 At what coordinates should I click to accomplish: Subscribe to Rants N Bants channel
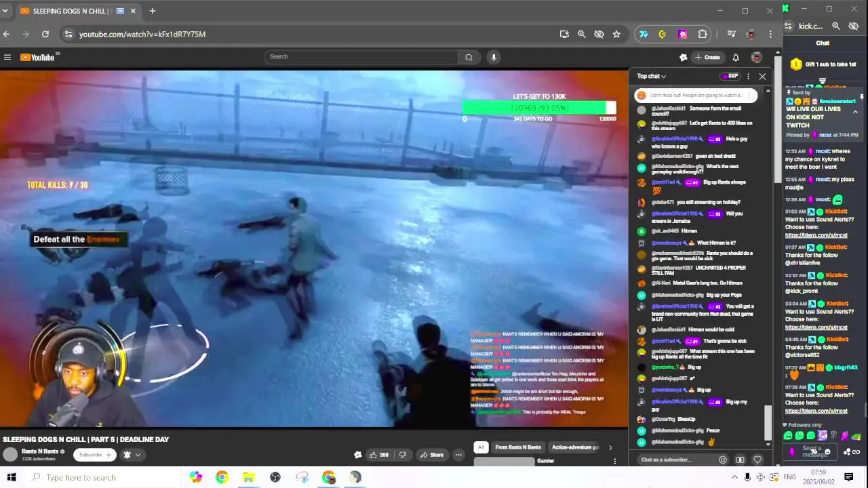click(x=94, y=455)
